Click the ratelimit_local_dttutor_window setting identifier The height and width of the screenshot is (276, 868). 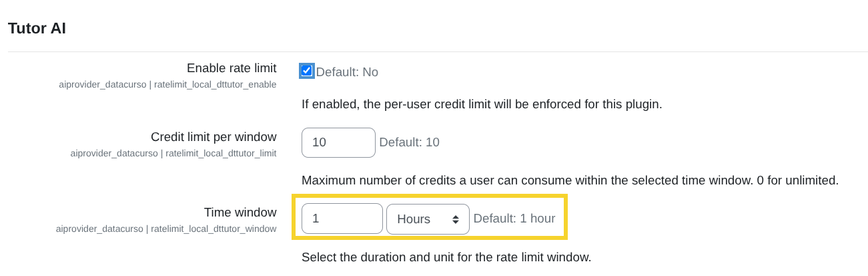pyautogui.click(x=213, y=229)
